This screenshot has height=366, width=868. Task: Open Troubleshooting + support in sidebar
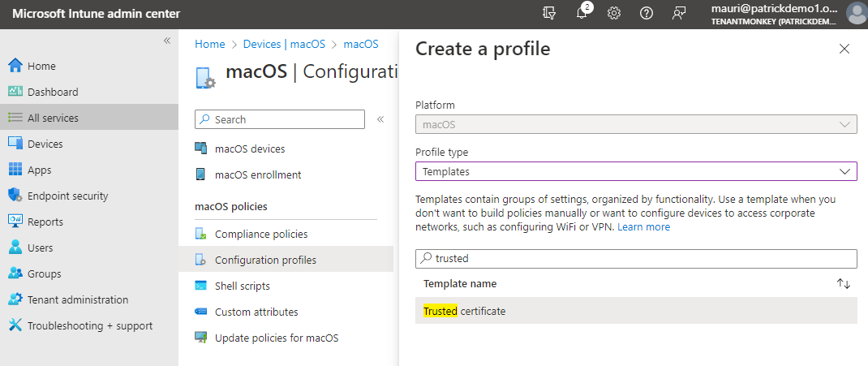click(89, 325)
